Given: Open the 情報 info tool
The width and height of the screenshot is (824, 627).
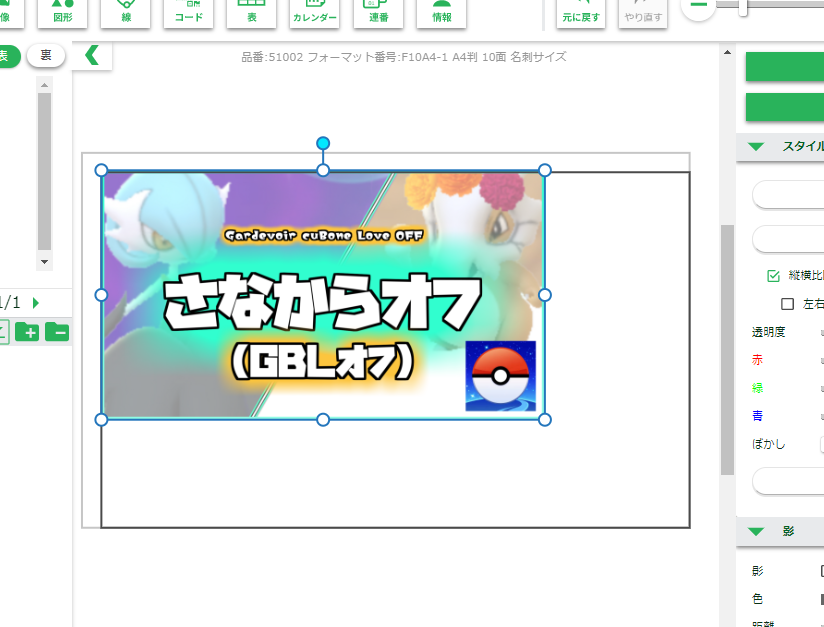Looking at the screenshot, I should 441,13.
